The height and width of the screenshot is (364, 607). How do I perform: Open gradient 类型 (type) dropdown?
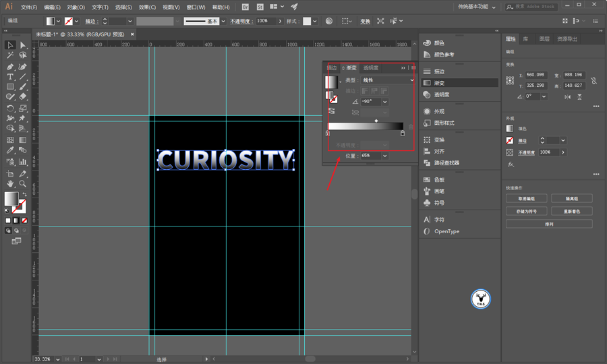[388, 80]
